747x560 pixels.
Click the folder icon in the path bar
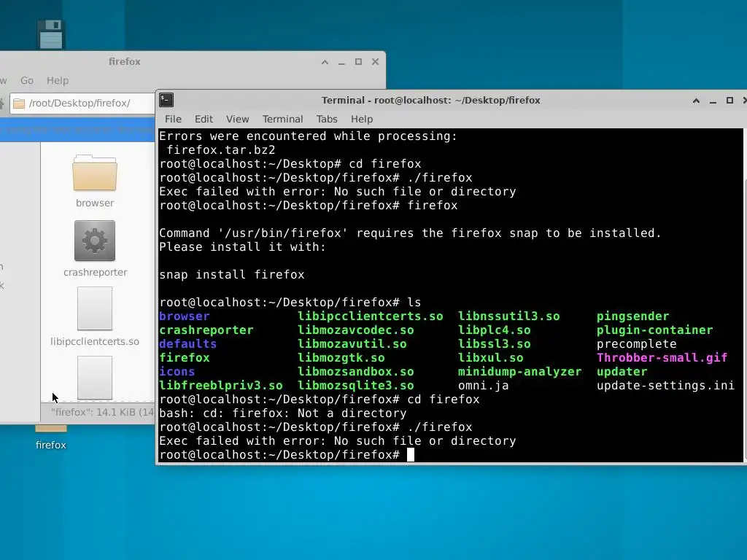coord(18,104)
